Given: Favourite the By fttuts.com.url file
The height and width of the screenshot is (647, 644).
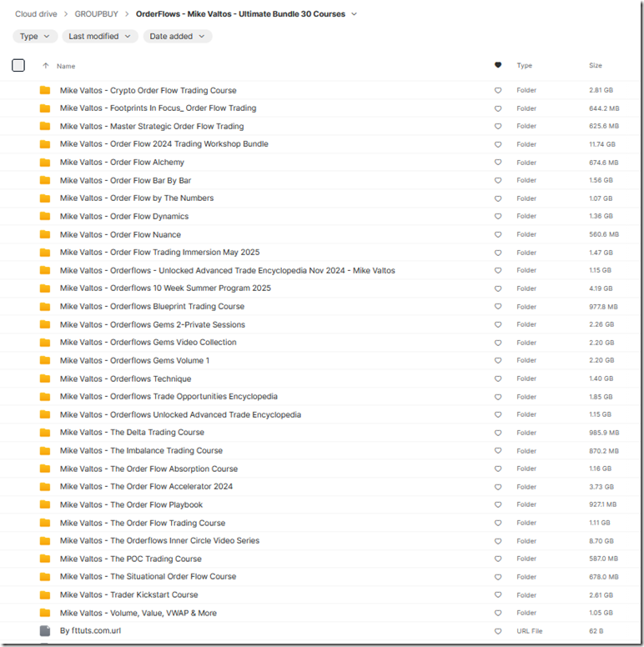Looking at the screenshot, I should [498, 631].
